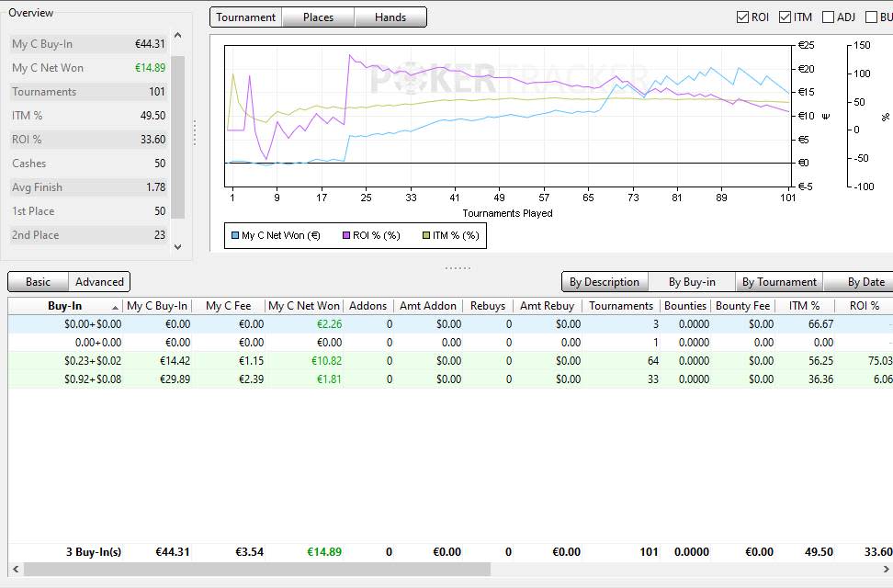Click the table's right scroll arrow
The height and width of the screenshot is (588, 893).
887,570
